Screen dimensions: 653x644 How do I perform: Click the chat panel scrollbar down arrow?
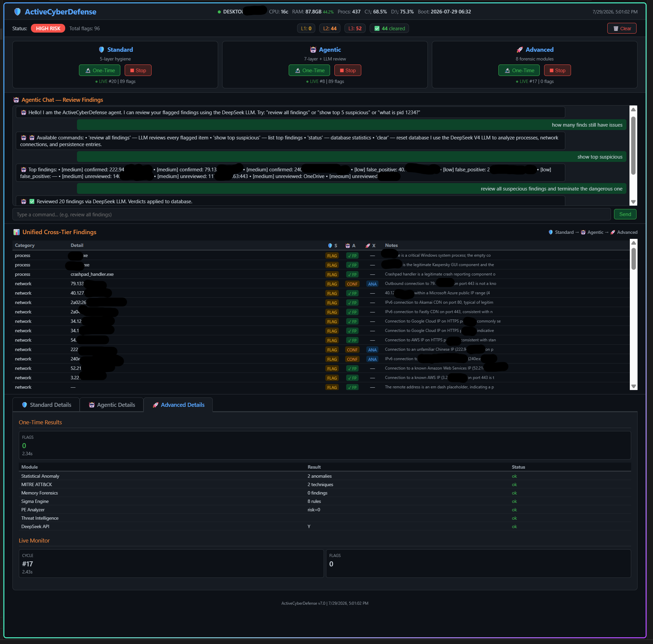[634, 202]
